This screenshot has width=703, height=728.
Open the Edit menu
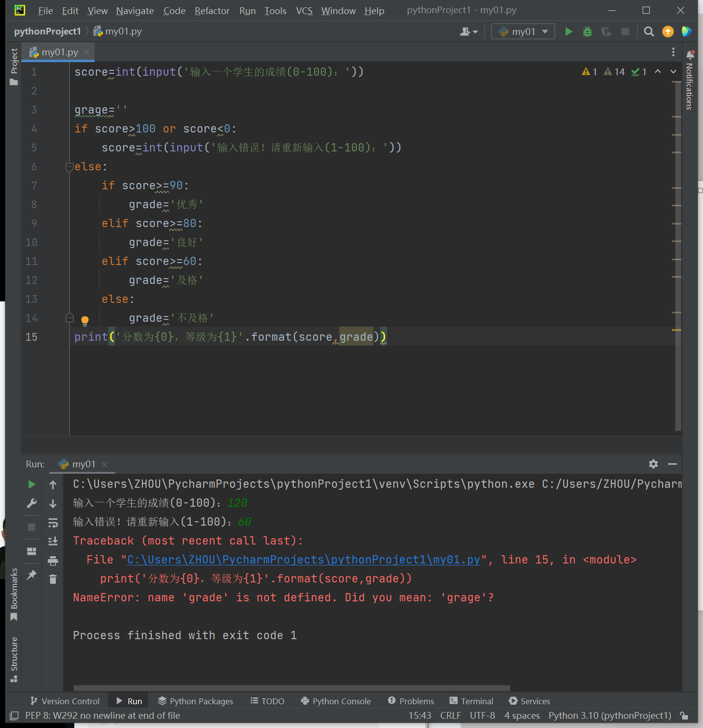(70, 11)
